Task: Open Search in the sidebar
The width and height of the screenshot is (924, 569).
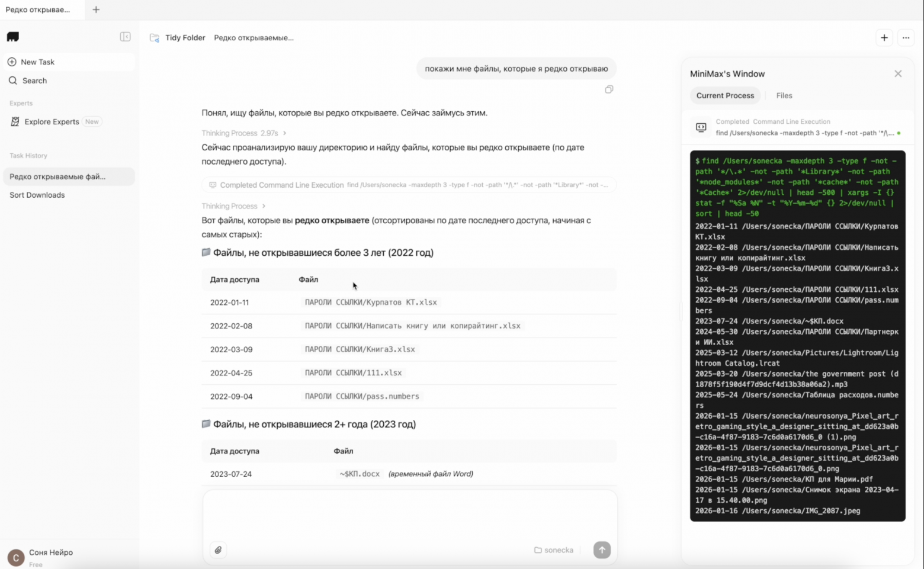Action: point(34,81)
